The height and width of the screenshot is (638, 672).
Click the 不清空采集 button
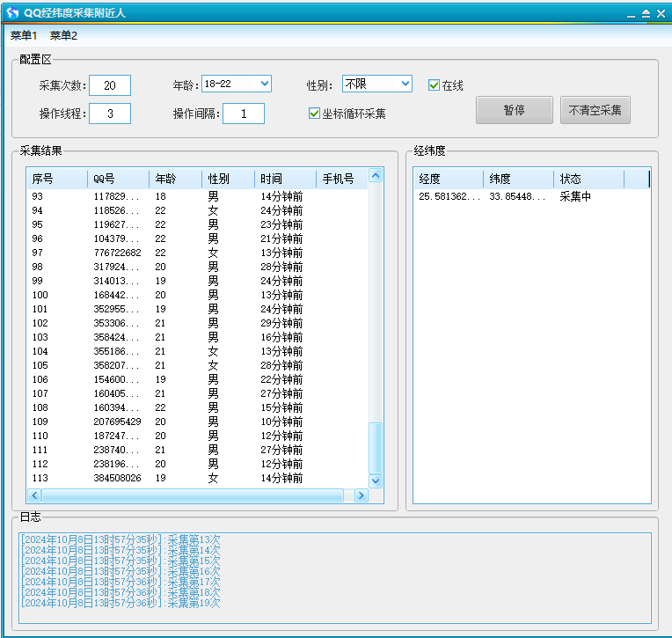595,110
